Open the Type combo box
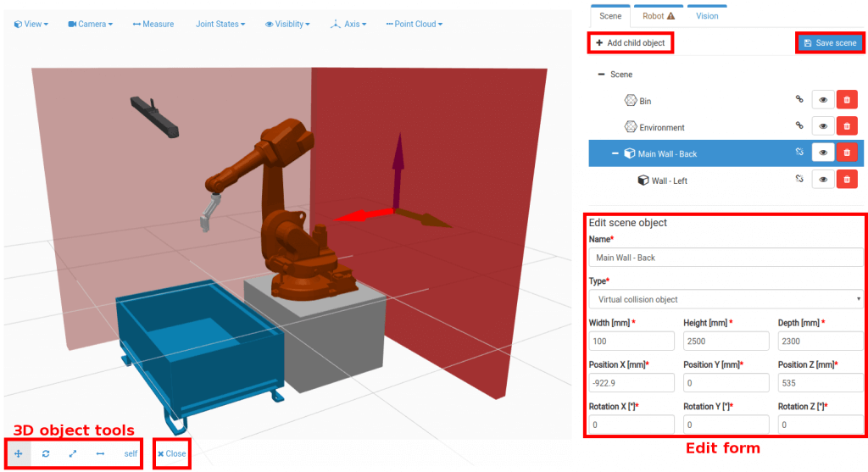The width and height of the screenshot is (868, 472). (x=726, y=299)
